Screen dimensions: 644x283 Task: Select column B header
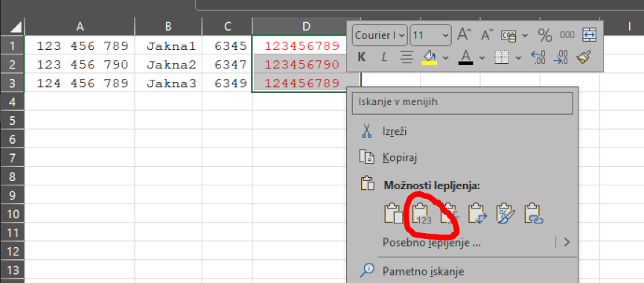click(x=168, y=27)
